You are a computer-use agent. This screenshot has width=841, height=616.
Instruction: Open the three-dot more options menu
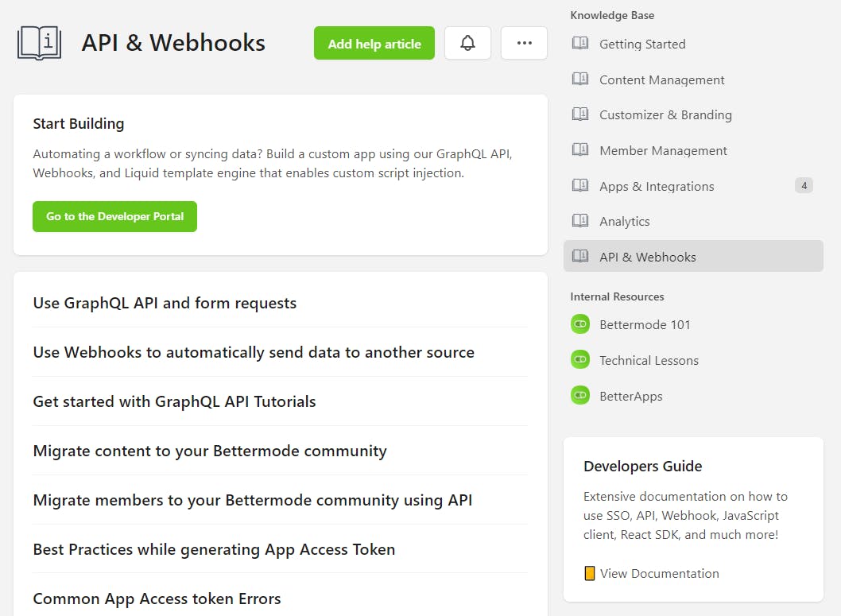pyautogui.click(x=524, y=43)
